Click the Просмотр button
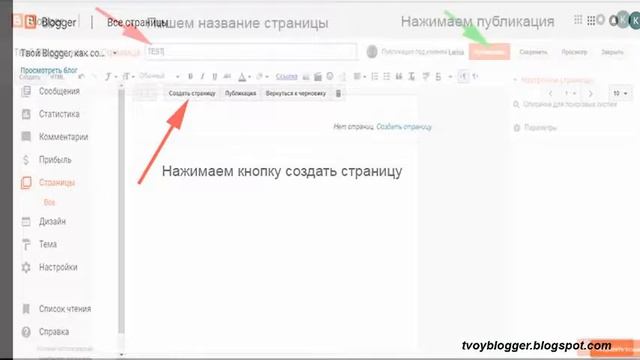 (x=574, y=52)
